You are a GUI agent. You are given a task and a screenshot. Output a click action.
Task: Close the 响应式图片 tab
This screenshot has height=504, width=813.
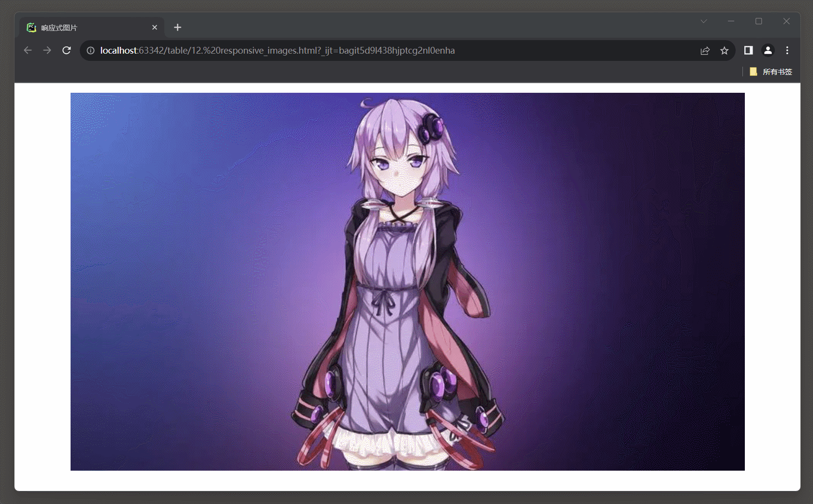[x=155, y=28]
